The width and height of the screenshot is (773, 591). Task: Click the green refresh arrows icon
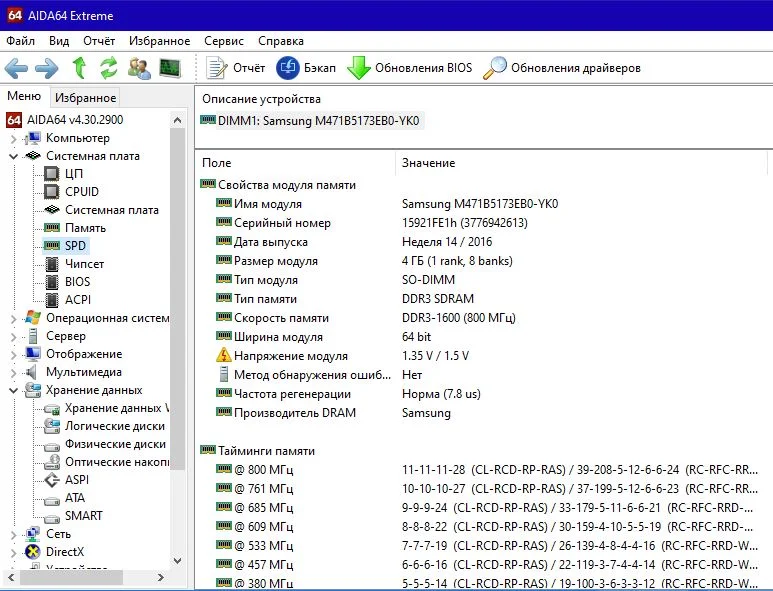(x=108, y=68)
